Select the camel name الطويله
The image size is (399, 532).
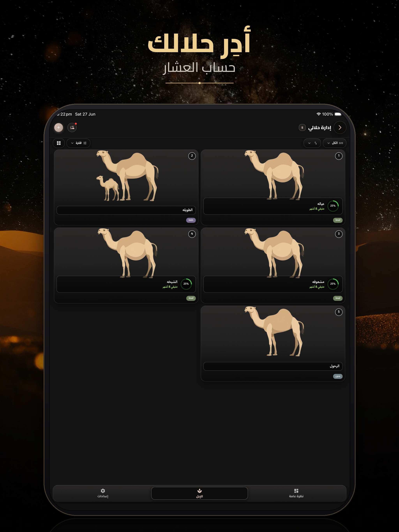[x=187, y=210]
